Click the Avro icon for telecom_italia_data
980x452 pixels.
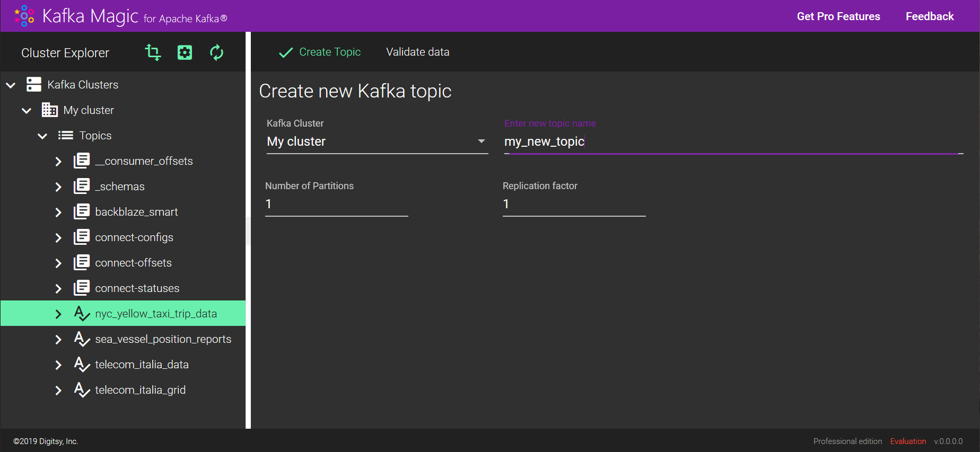click(x=82, y=364)
